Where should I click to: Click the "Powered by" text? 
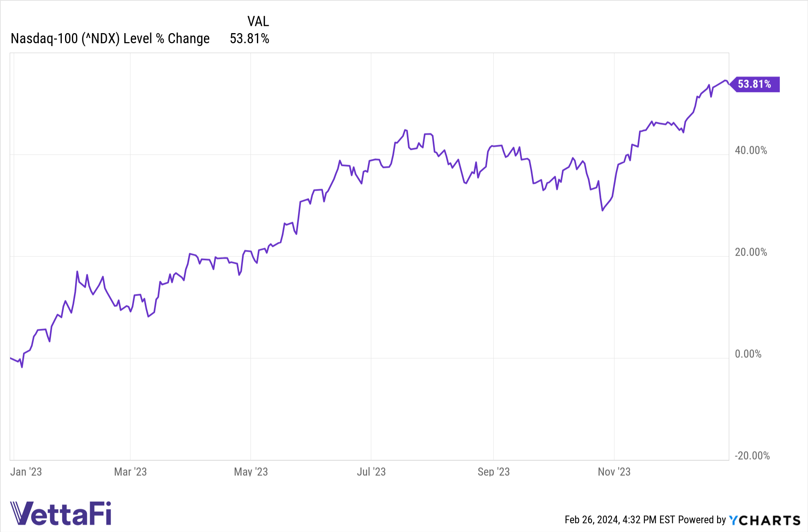pyautogui.click(x=702, y=520)
